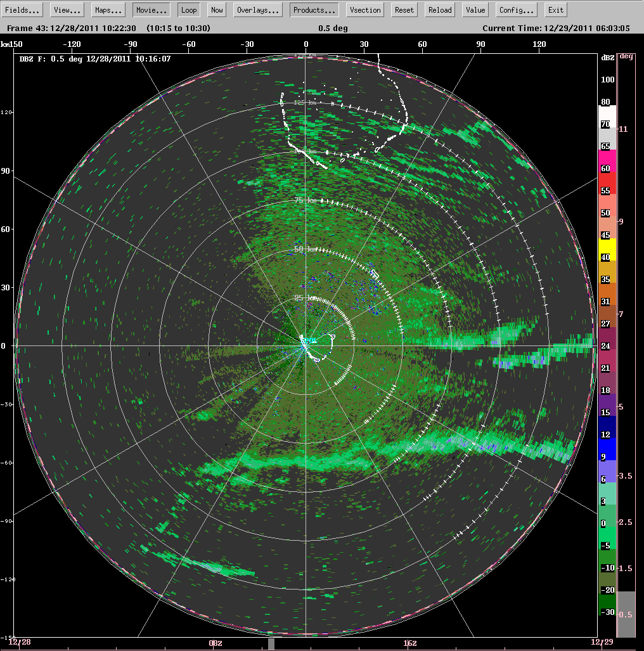644x651 pixels.
Task: Open the Config settings
Action: (515, 10)
